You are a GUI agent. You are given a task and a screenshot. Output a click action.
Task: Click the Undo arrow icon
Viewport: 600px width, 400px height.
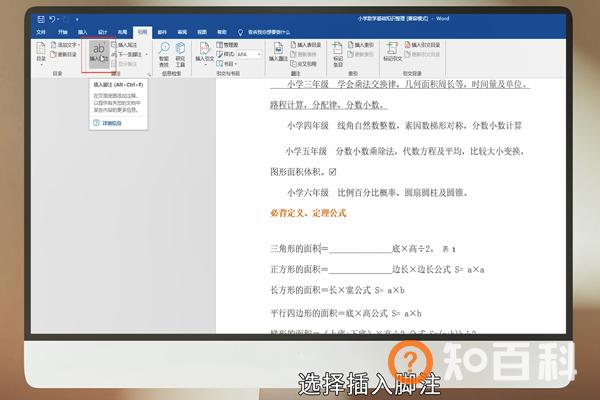coord(52,19)
